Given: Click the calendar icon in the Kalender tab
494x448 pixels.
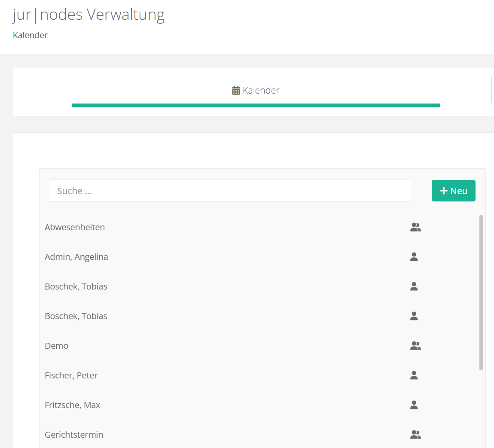Looking at the screenshot, I should [236, 91].
